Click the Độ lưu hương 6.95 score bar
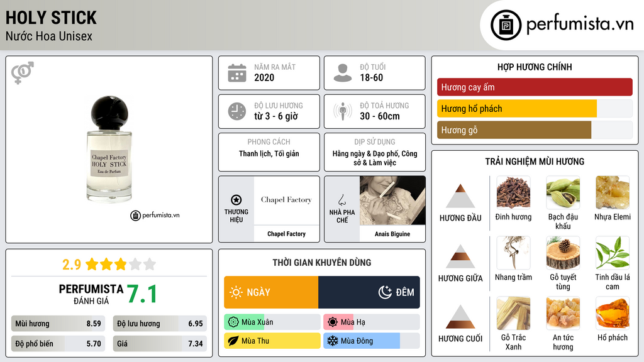The height and width of the screenshot is (362, 644). [x=160, y=324]
